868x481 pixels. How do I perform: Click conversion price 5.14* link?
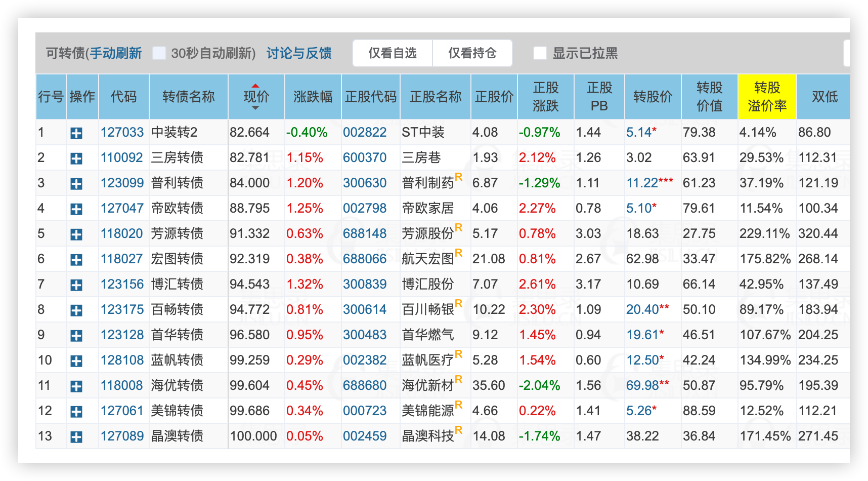641,133
